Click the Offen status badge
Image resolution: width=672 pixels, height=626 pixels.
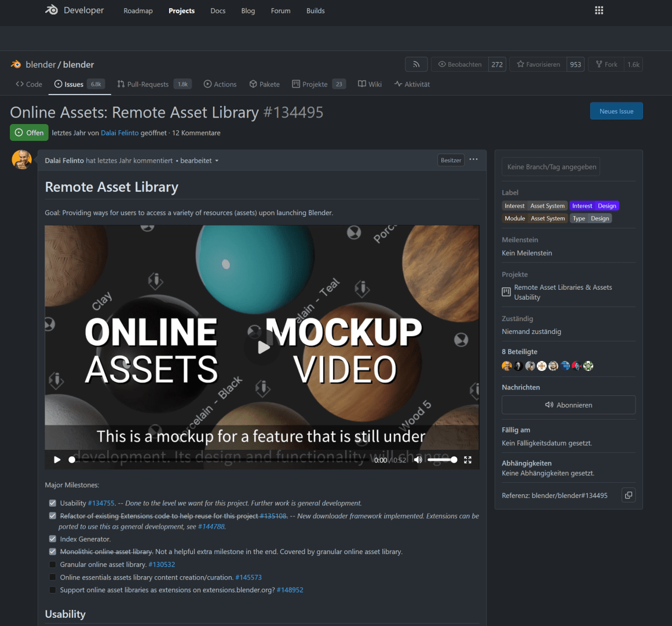(29, 133)
